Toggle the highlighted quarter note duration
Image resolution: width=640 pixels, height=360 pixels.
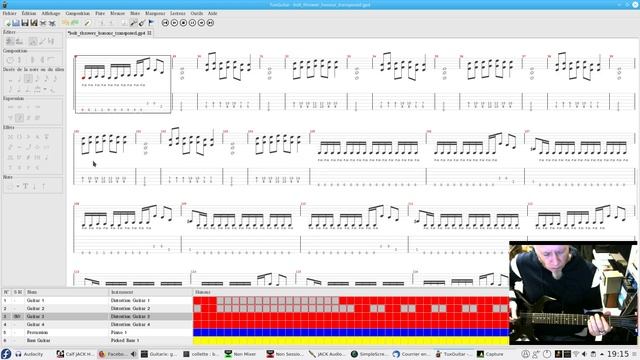(28, 78)
